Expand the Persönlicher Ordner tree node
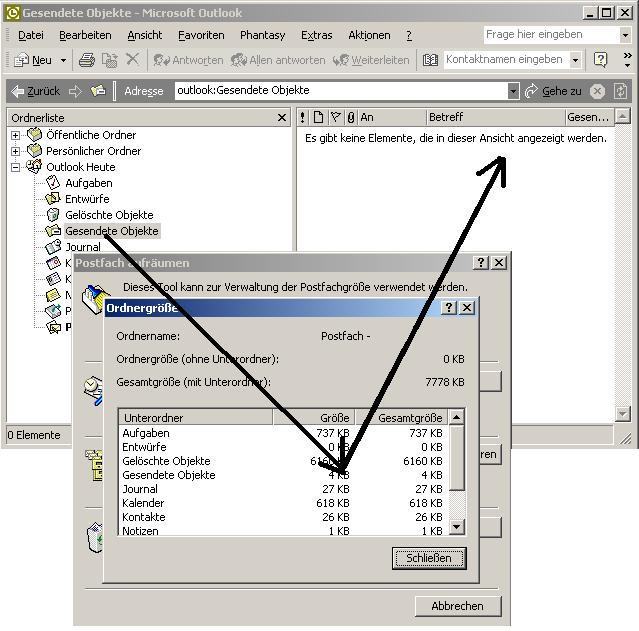The width and height of the screenshot is (639, 631). [16, 151]
